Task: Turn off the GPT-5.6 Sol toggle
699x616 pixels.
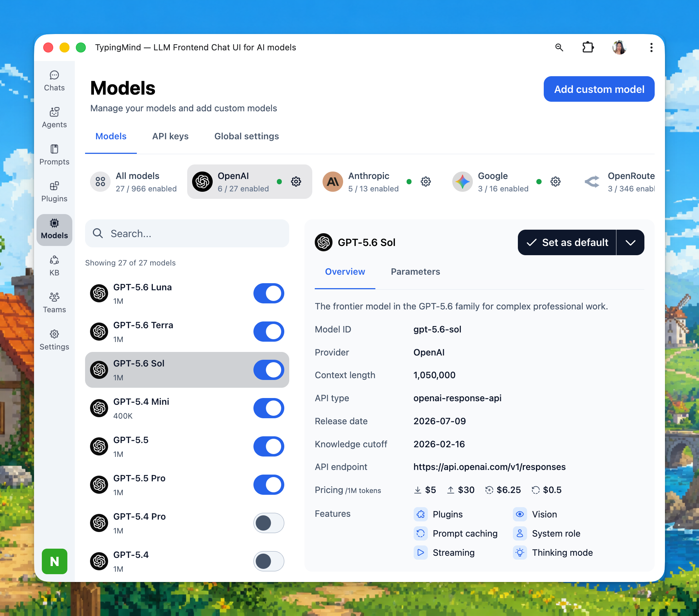Action: [269, 370]
